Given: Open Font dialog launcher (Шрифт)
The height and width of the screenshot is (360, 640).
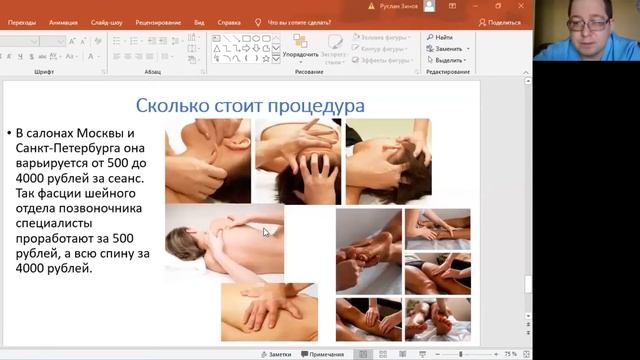Looking at the screenshot, I should [103, 72].
